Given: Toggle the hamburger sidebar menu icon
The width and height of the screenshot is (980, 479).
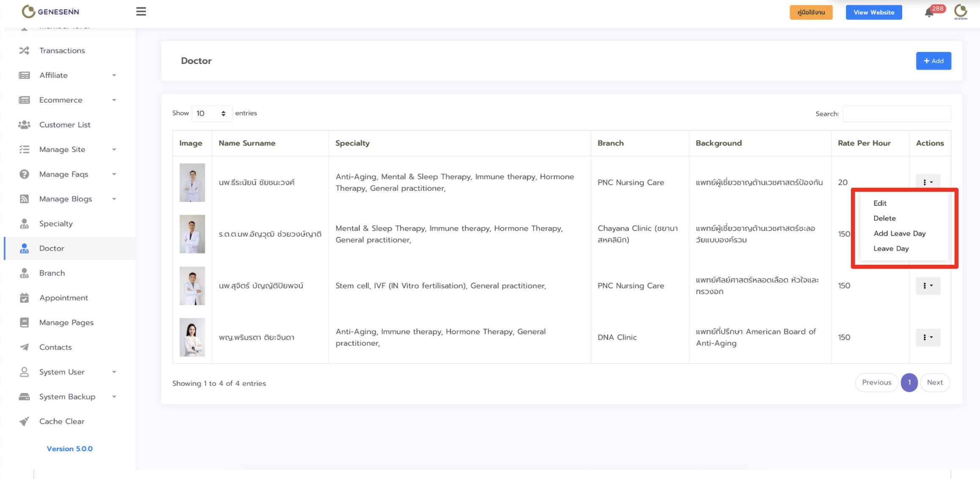Looking at the screenshot, I should [141, 11].
